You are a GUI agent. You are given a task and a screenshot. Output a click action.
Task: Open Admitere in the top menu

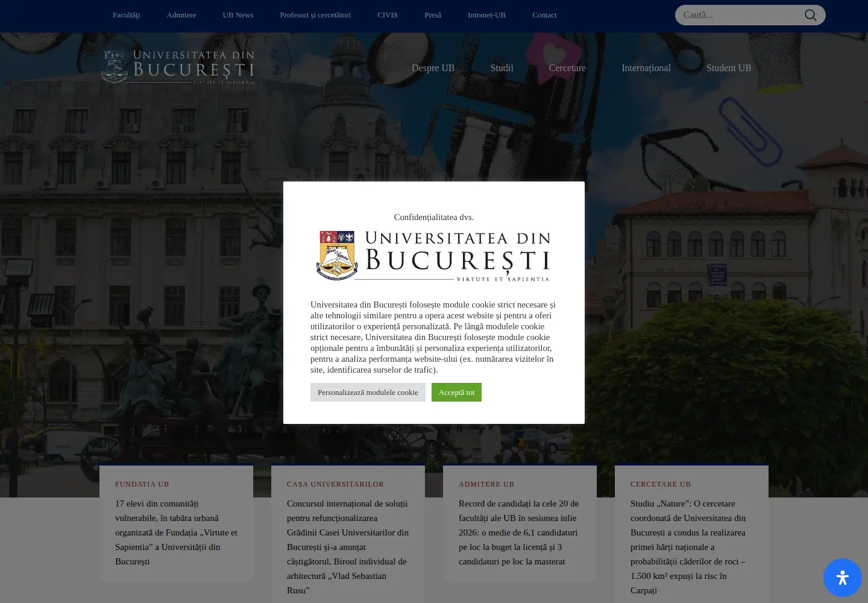point(181,15)
